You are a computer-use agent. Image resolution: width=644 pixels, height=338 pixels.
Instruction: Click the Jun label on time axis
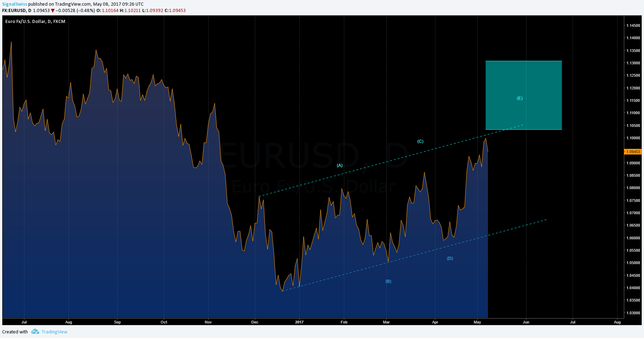pos(526,322)
